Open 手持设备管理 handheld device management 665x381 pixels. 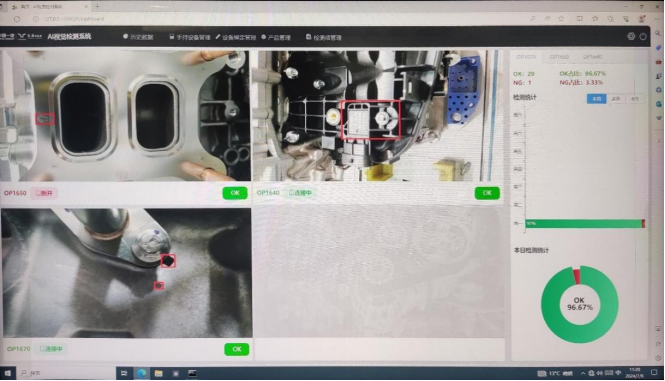(190, 37)
